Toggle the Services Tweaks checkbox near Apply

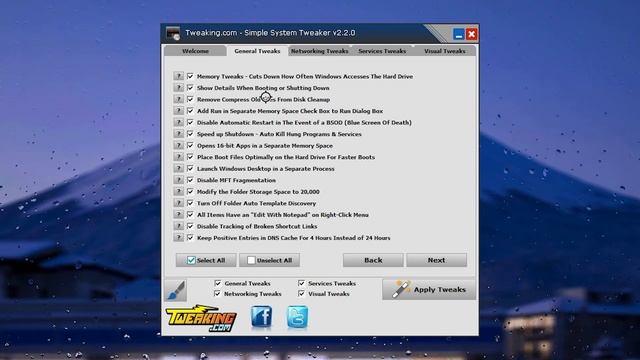302,283
